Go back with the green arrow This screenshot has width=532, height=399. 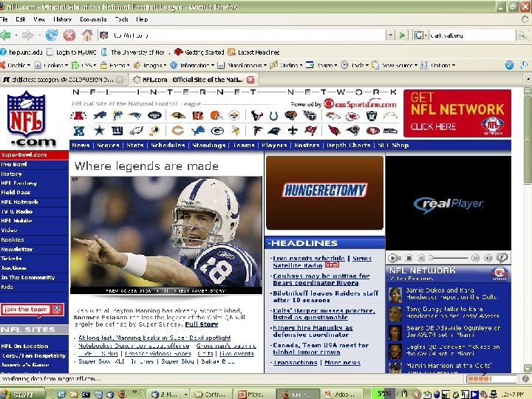(x=6, y=35)
